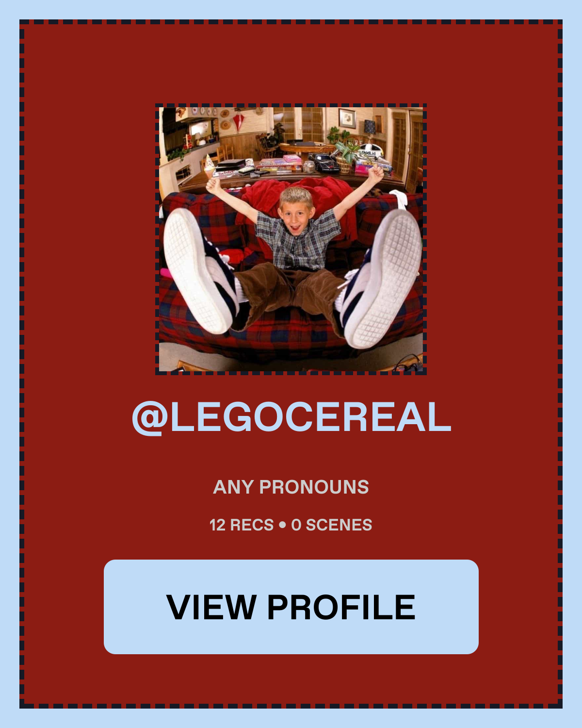Click the VIEW PROFILE button

tap(291, 607)
